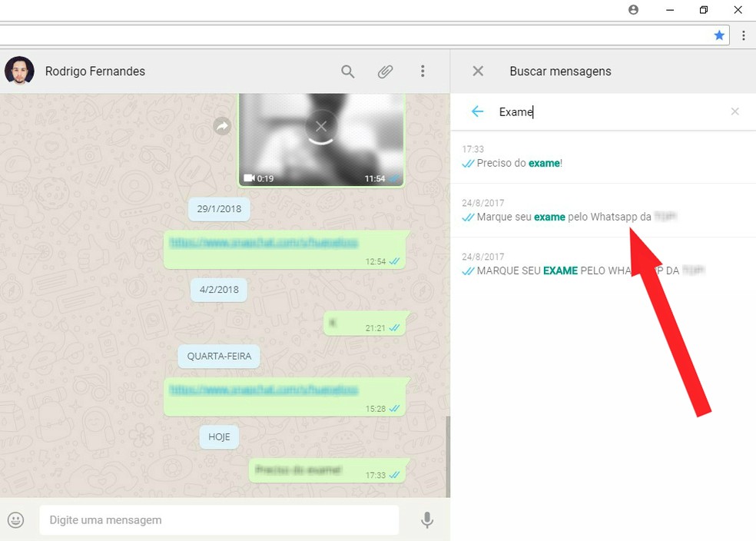Click the Buscar mensagens panel title
The height and width of the screenshot is (541, 756).
pyautogui.click(x=560, y=71)
